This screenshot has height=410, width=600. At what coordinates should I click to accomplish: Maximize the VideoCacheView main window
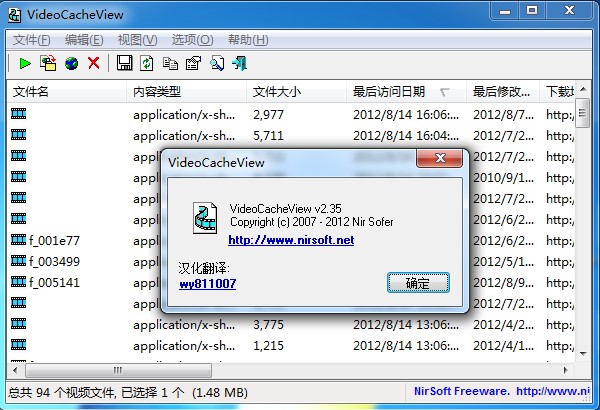click(532, 11)
